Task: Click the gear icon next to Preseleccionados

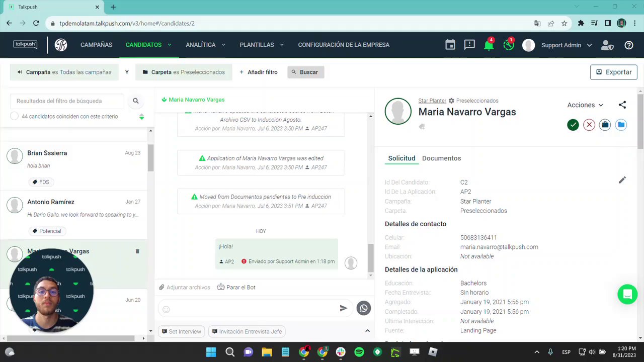Action: click(x=451, y=101)
